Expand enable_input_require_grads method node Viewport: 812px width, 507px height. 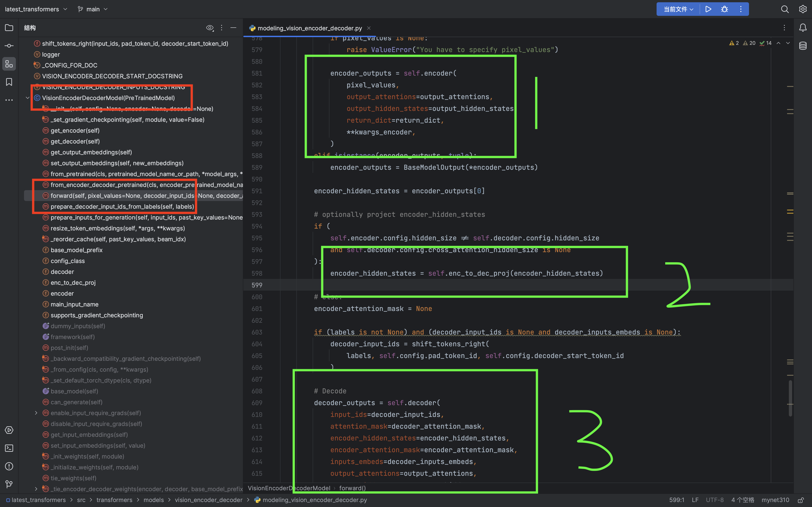coord(36,413)
